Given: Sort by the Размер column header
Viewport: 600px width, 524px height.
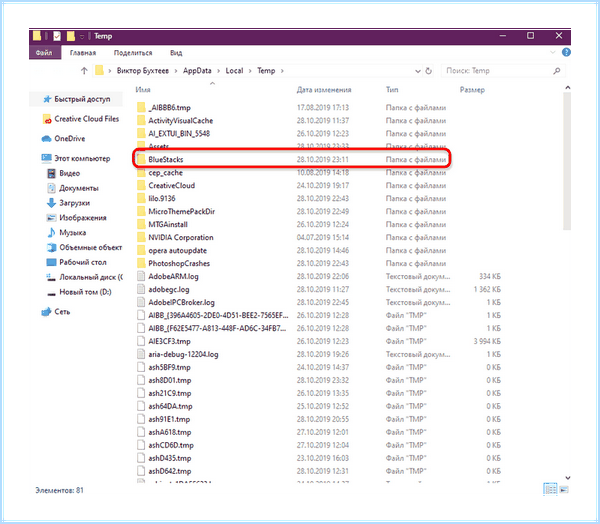Looking at the screenshot, I should pyautogui.click(x=472, y=90).
